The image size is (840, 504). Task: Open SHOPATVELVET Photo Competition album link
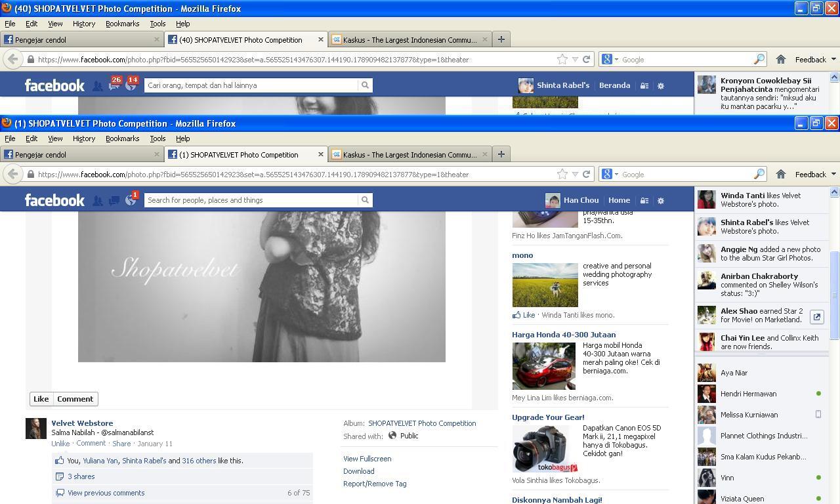click(422, 423)
